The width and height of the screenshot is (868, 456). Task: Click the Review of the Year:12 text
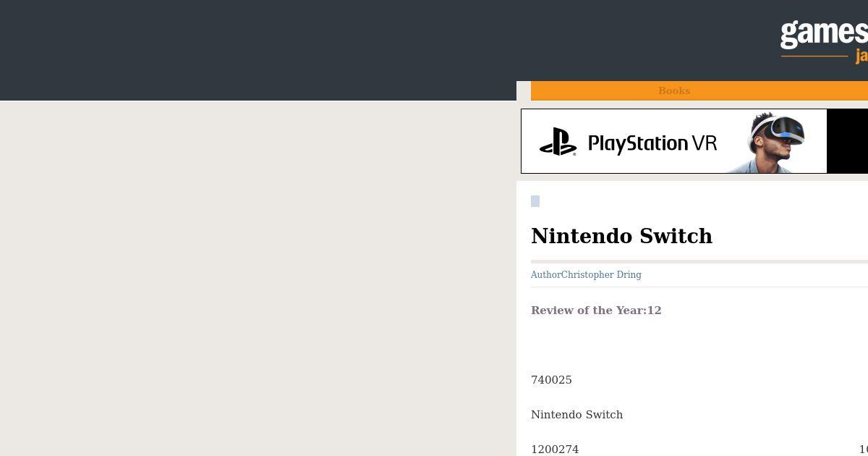(x=596, y=311)
